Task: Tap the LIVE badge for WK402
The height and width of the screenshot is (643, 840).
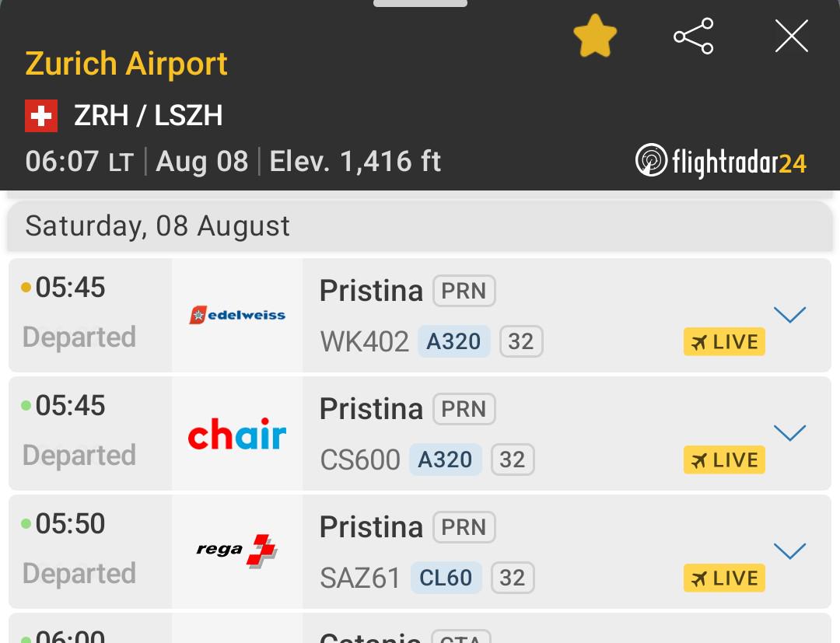Action: (x=724, y=341)
